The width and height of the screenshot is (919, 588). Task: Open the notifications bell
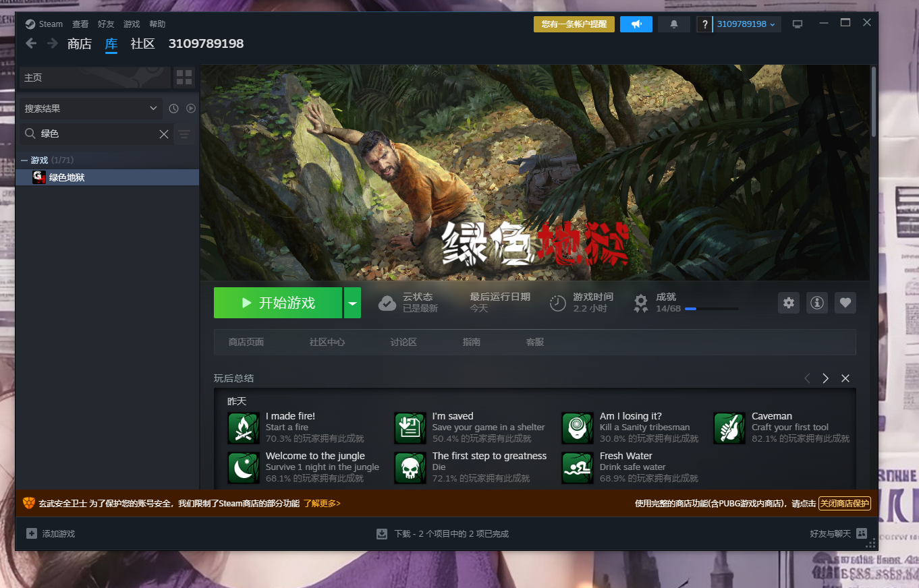pos(673,24)
